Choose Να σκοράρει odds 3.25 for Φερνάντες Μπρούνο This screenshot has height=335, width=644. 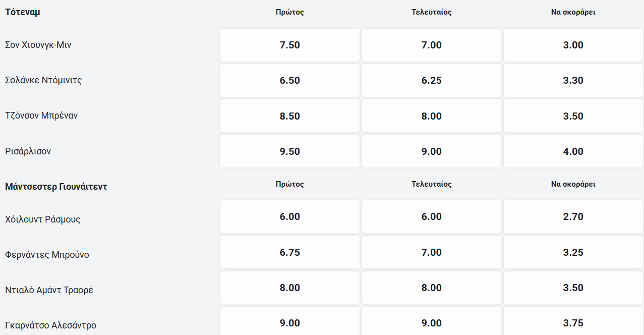573,252
